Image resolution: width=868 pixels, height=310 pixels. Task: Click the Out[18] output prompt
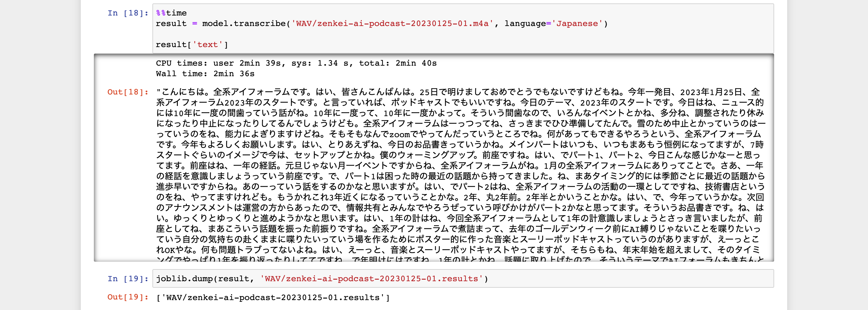coord(128,92)
